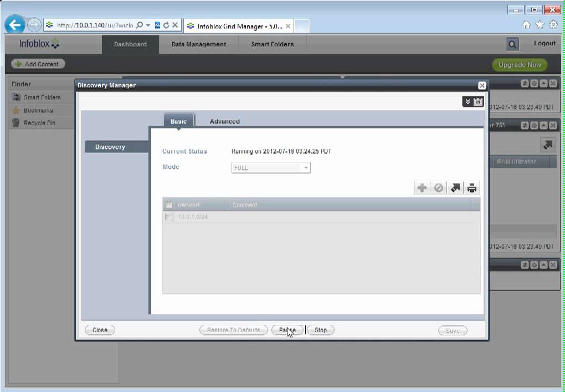
Task: Open browser Favorites star icon
Action: 540,24
